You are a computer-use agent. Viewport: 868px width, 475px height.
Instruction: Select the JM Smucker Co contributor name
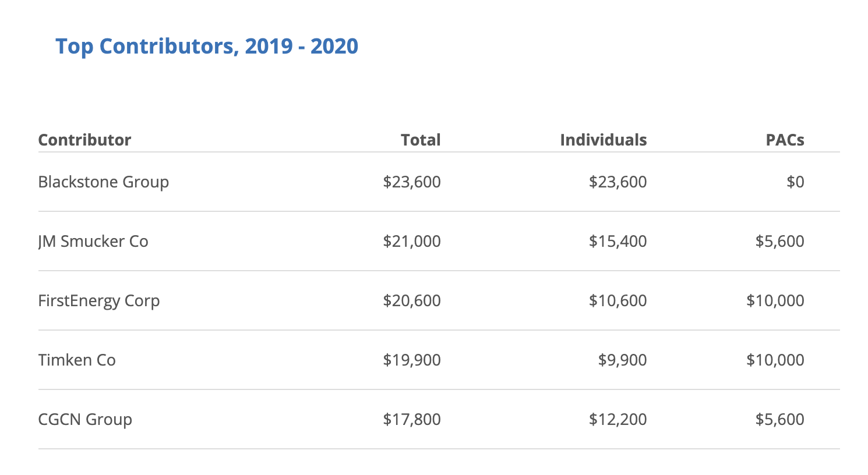93,242
